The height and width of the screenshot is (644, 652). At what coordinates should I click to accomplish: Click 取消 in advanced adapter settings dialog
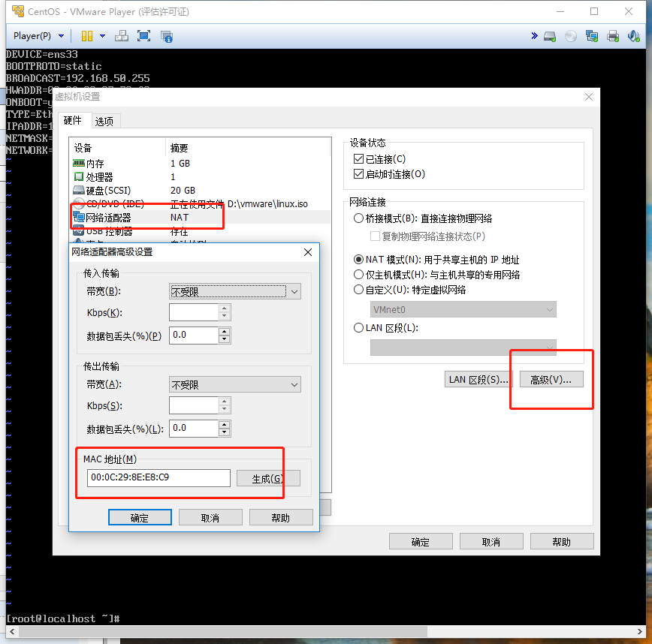point(210,517)
